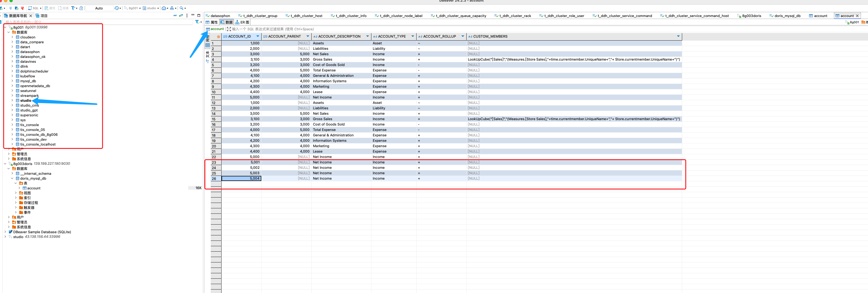Expand the studio database node
The image size is (868, 293).
[x=12, y=100]
